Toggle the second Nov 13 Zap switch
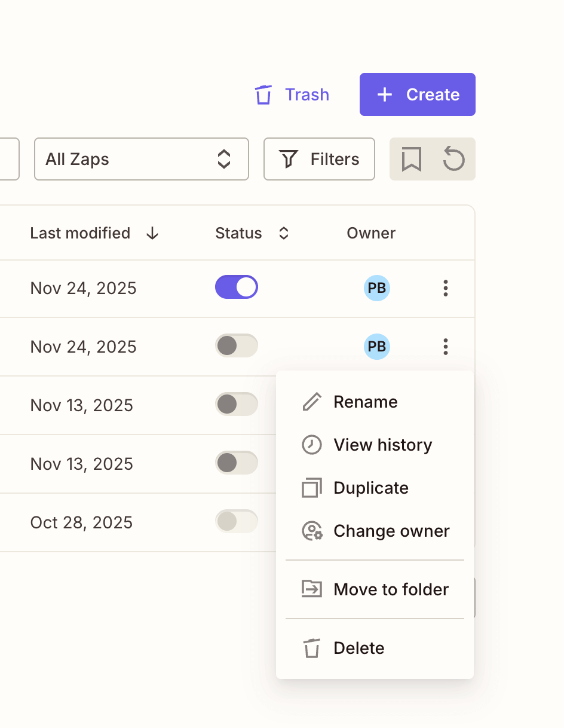Image resolution: width=564 pixels, height=728 pixels. click(237, 463)
